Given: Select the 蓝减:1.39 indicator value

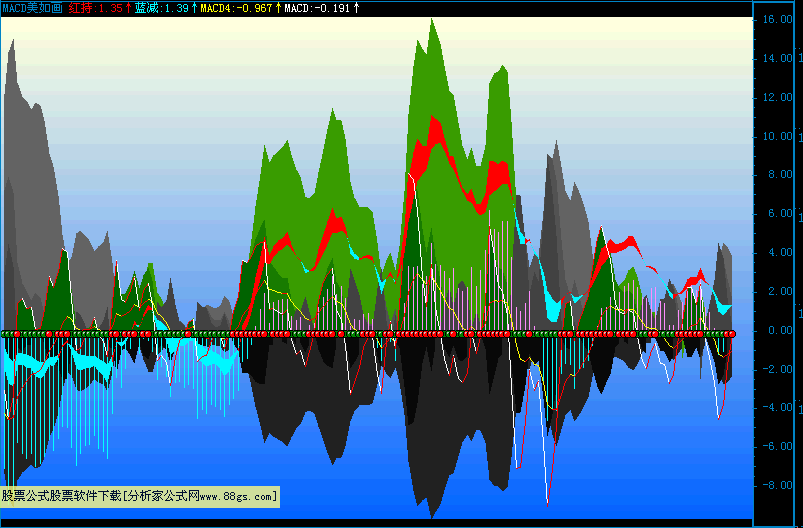Looking at the screenshot, I should (x=162, y=8).
